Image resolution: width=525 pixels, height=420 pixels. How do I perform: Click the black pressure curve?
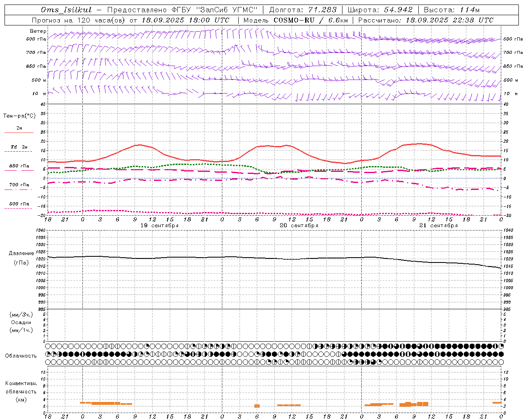click(274, 258)
